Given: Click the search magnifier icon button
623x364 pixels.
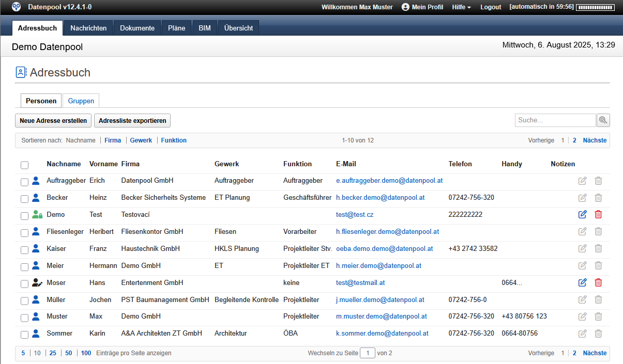Looking at the screenshot, I should tap(603, 120).
